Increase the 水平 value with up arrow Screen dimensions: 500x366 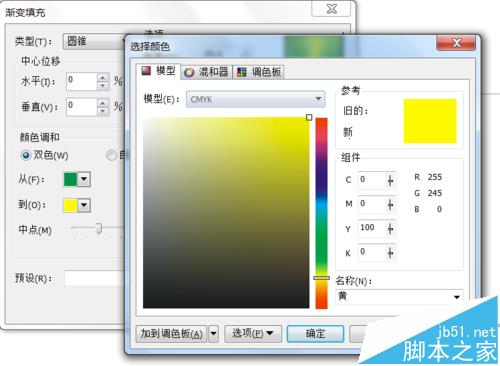click(x=103, y=78)
